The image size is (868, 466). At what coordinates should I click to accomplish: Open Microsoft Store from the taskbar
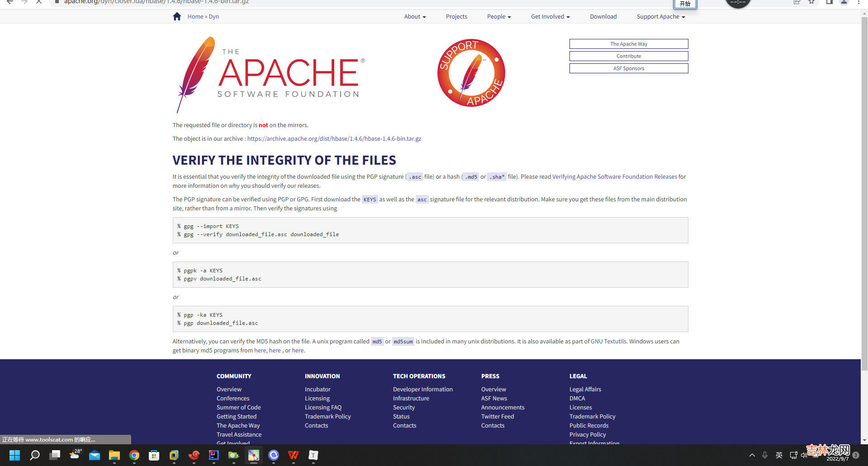pos(154,455)
